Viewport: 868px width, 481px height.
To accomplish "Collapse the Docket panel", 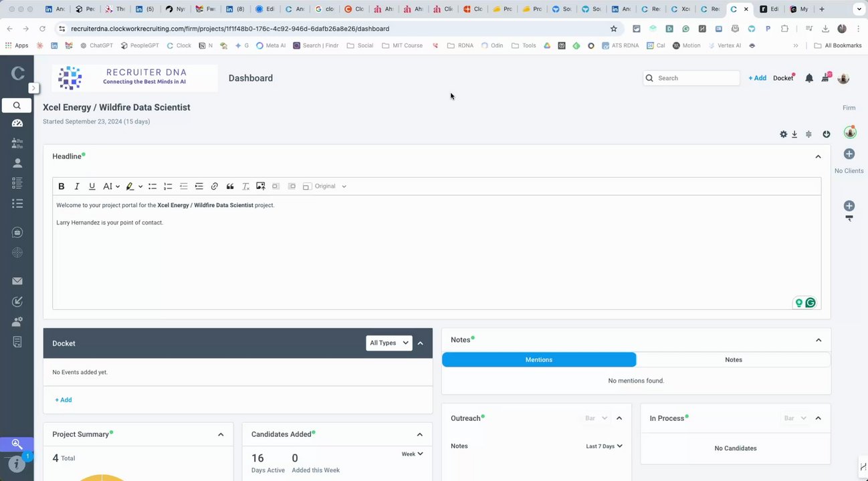I will tap(421, 343).
